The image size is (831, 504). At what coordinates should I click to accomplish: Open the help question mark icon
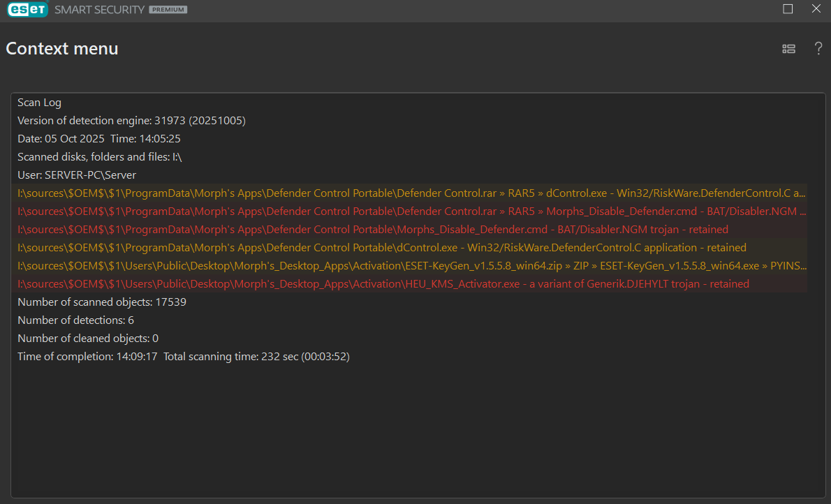coord(818,49)
